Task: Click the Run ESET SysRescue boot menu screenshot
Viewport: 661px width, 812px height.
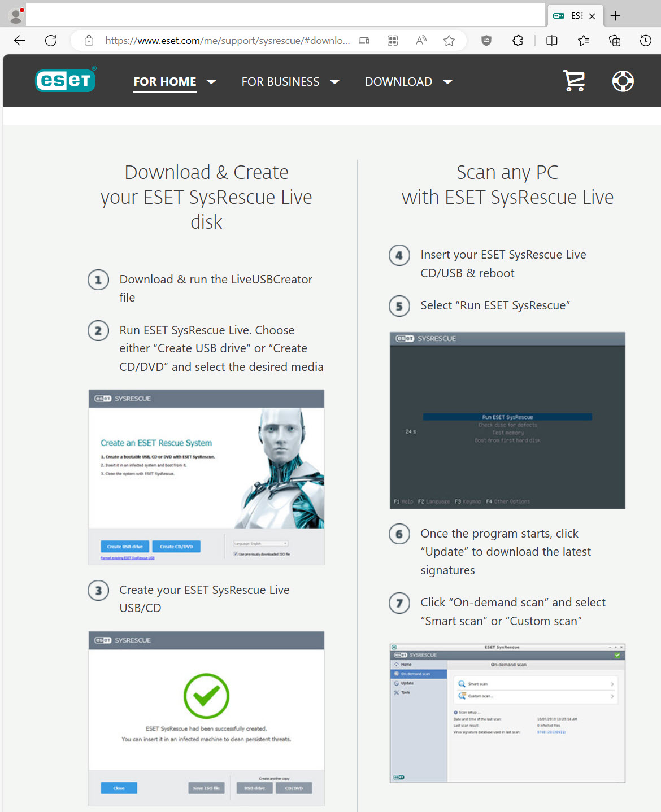Action: pos(507,420)
